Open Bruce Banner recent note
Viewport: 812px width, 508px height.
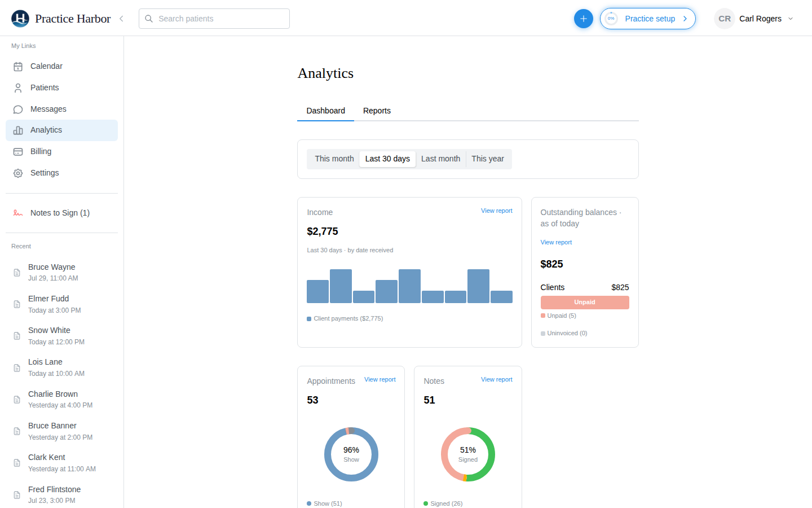click(62, 431)
